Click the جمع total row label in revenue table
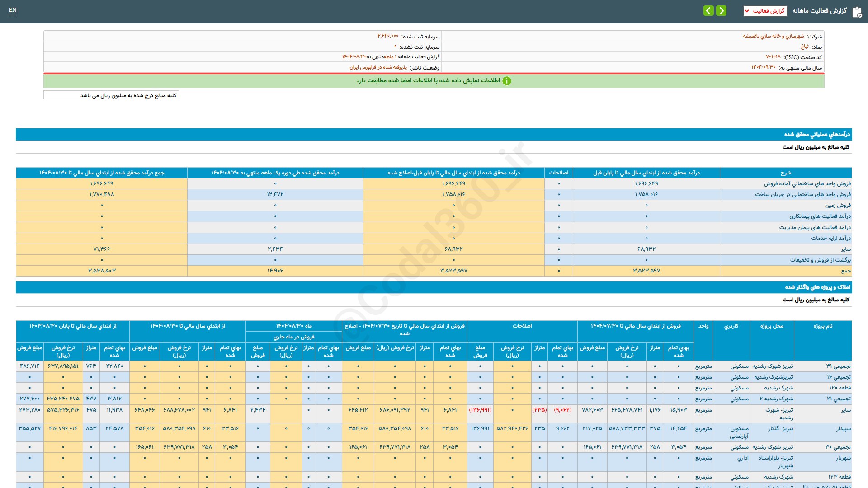This screenshot has height=488, width=868. point(846,271)
